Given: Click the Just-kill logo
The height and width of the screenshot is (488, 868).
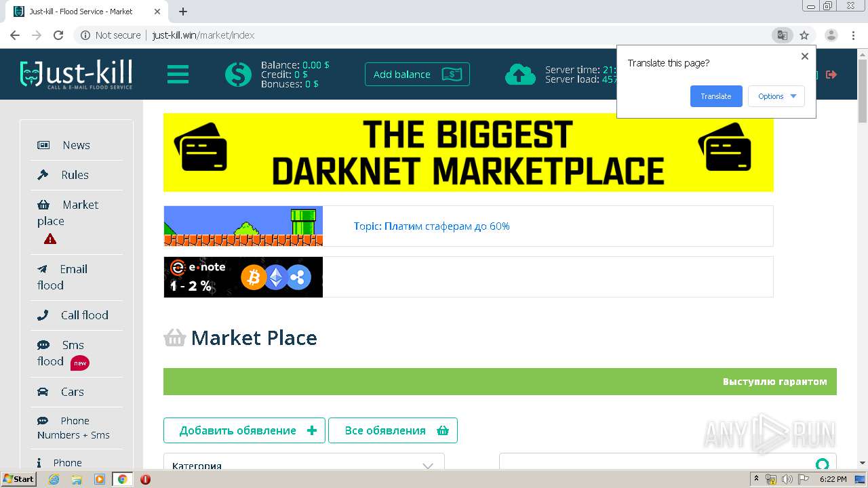Looking at the screenshot, I should coord(76,75).
